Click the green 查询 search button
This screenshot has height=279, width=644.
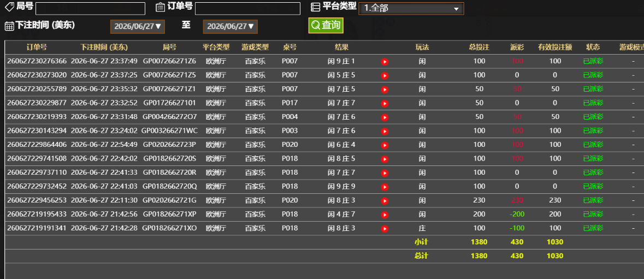click(326, 26)
